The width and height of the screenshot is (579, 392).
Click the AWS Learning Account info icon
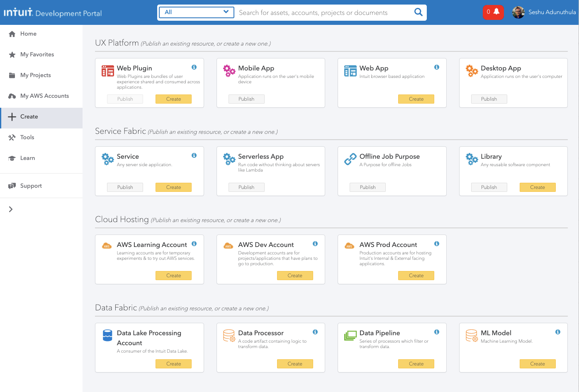pyautogui.click(x=194, y=244)
